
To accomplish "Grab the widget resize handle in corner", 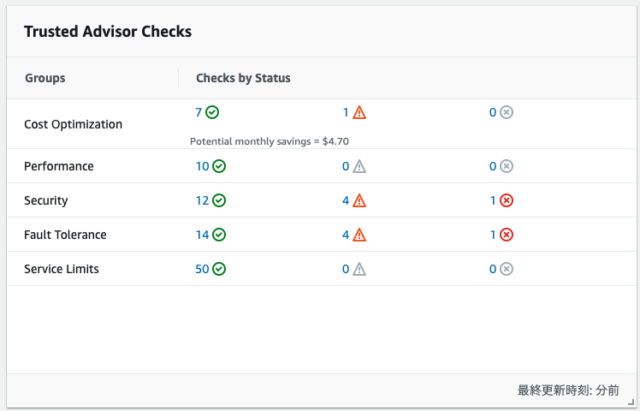I will coord(631,402).
